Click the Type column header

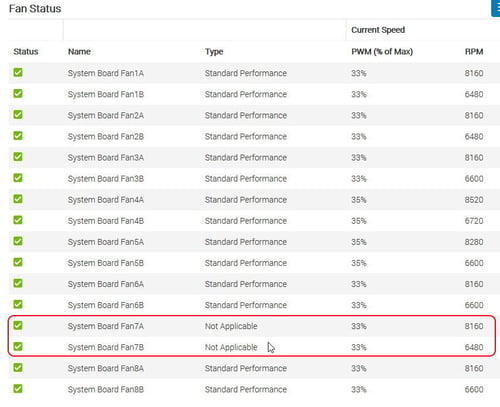214,52
